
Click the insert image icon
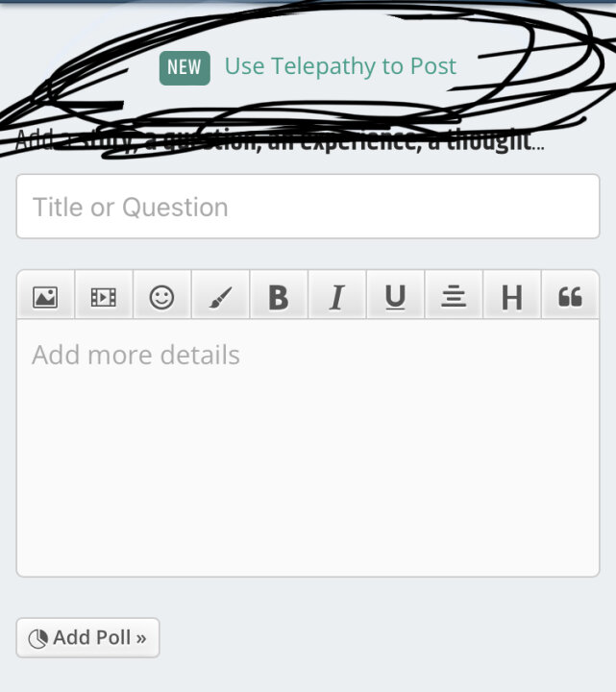point(45,297)
